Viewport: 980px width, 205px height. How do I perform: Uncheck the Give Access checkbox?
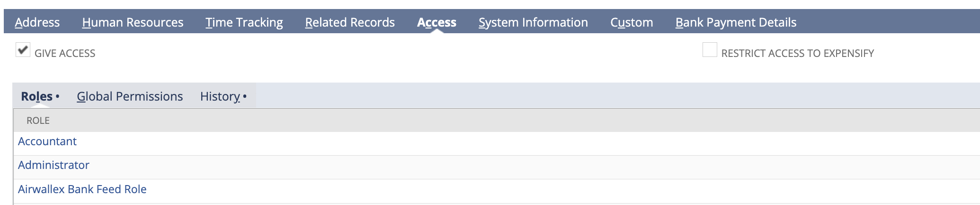23,50
